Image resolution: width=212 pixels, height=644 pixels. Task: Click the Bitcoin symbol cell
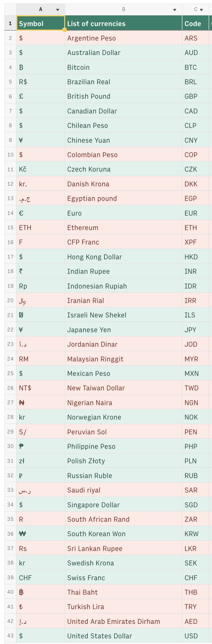pos(41,67)
